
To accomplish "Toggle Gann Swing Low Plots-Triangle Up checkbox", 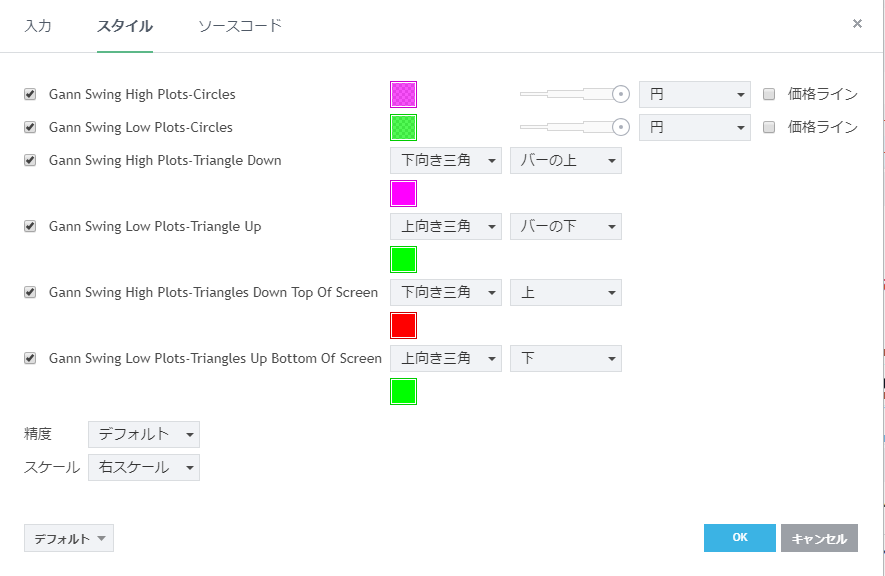I will [30, 227].
